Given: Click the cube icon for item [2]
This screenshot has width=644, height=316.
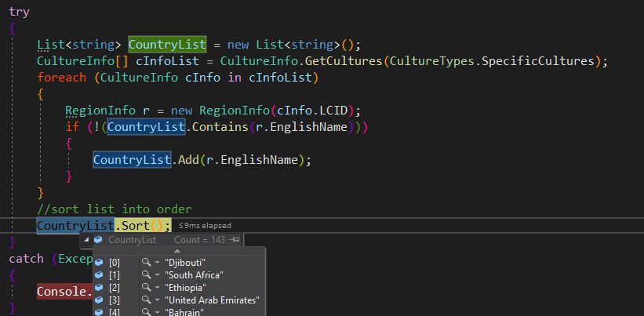Looking at the screenshot, I should 99,288.
